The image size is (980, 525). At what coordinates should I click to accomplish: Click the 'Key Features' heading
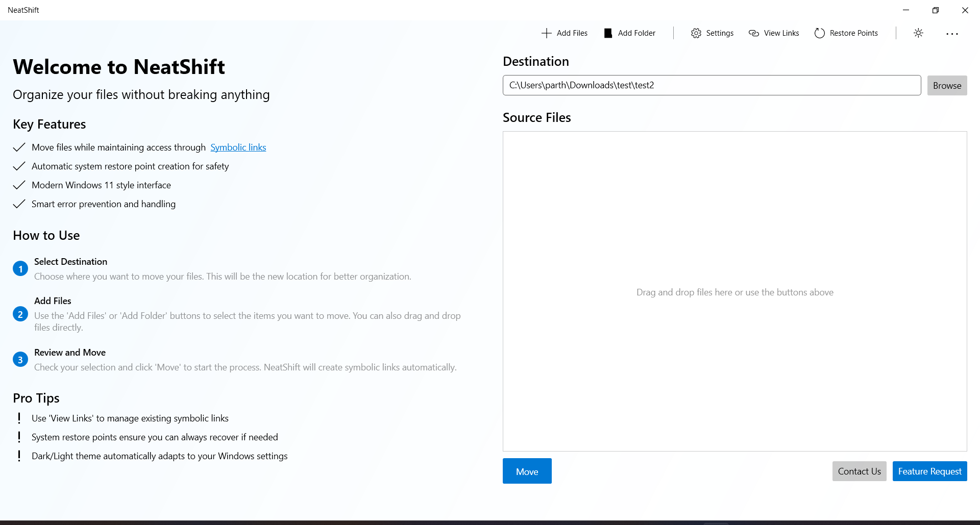click(x=50, y=124)
